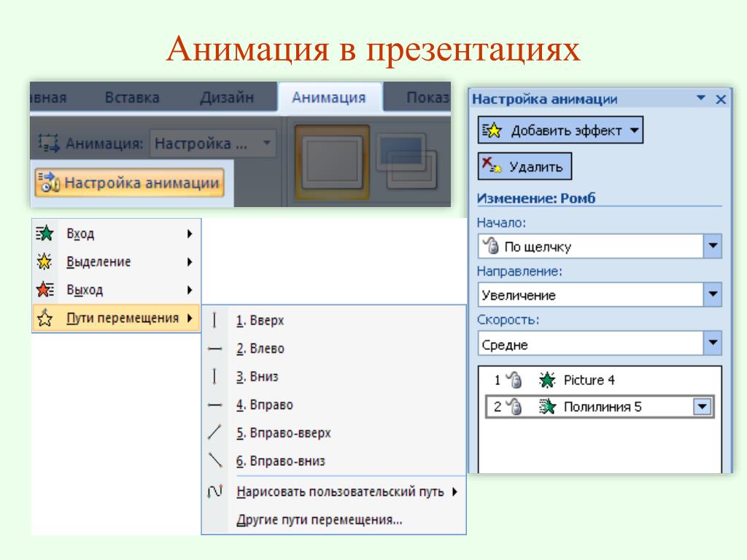Click the diagonal-down icon beside Вправо-вниз

coord(215,461)
